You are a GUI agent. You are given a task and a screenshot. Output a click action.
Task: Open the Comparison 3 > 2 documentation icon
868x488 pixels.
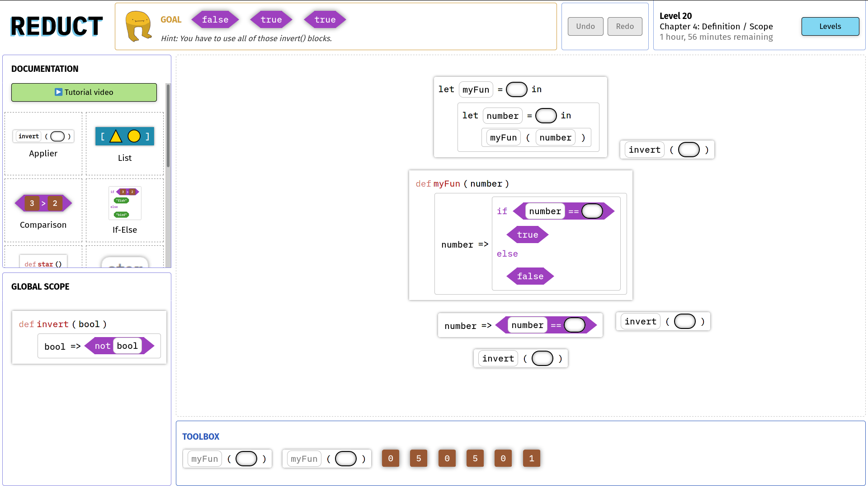pyautogui.click(x=43, y=203)
